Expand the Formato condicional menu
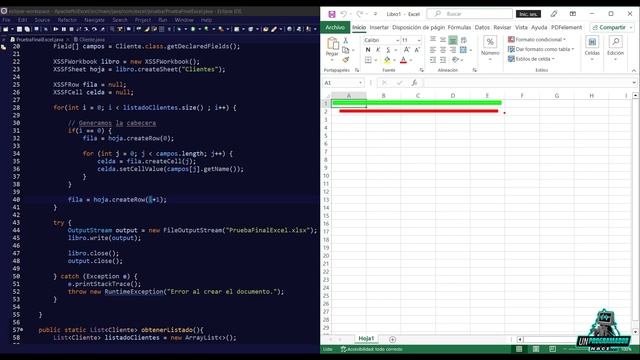640x360 pixels. pos(537,40)
